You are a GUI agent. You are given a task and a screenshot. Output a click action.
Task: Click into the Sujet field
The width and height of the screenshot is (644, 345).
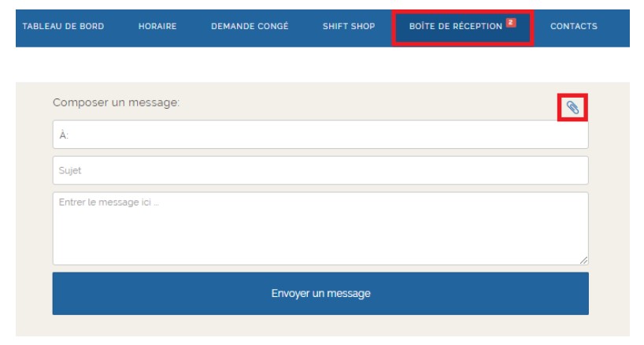click(x=320, y=170)
